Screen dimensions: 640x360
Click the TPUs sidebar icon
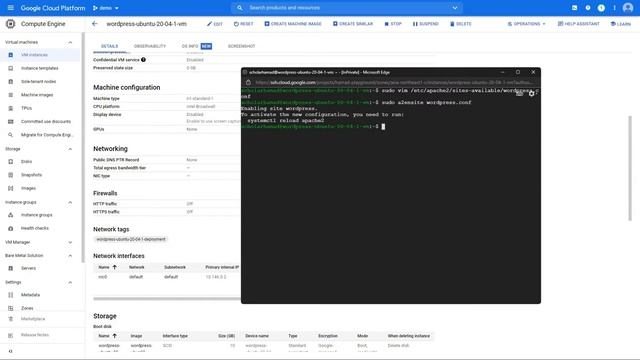[11, 108]
